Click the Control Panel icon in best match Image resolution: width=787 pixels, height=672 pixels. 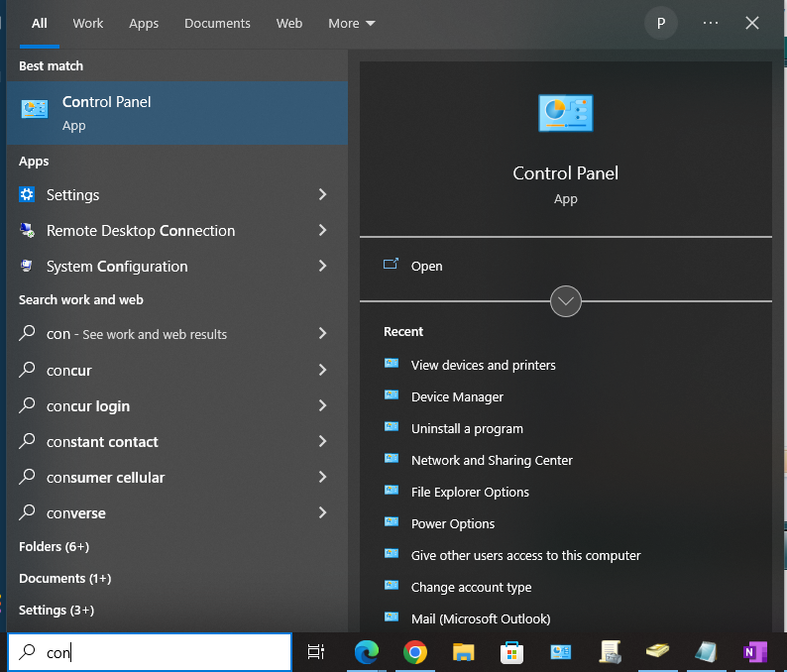[x=35, y=109]
